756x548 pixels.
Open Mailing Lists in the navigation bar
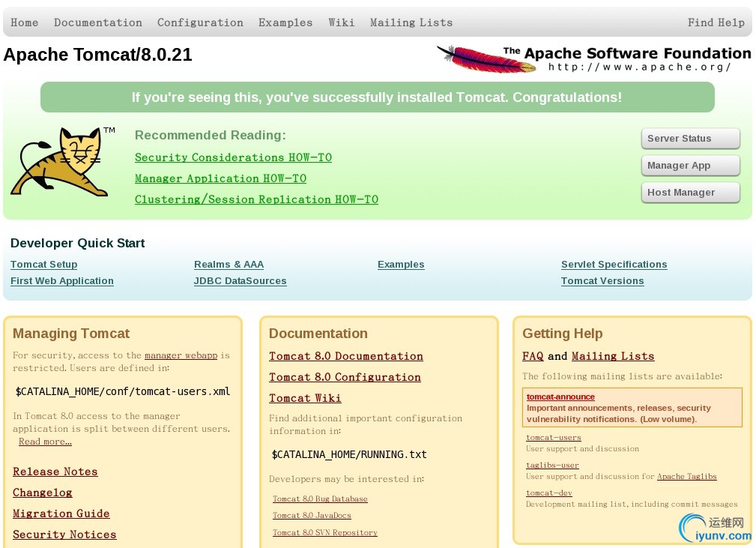coord(411,22)
